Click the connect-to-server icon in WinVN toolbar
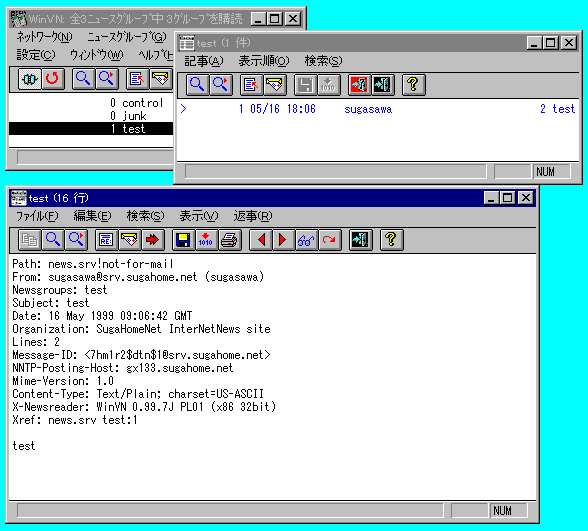Viewport: 588px width, 531px height. pyautogui.click(x=30, y=79)
